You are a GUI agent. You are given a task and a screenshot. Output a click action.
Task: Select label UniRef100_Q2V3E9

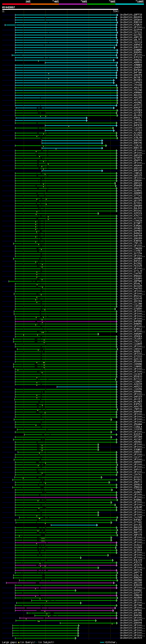point(131,113)
